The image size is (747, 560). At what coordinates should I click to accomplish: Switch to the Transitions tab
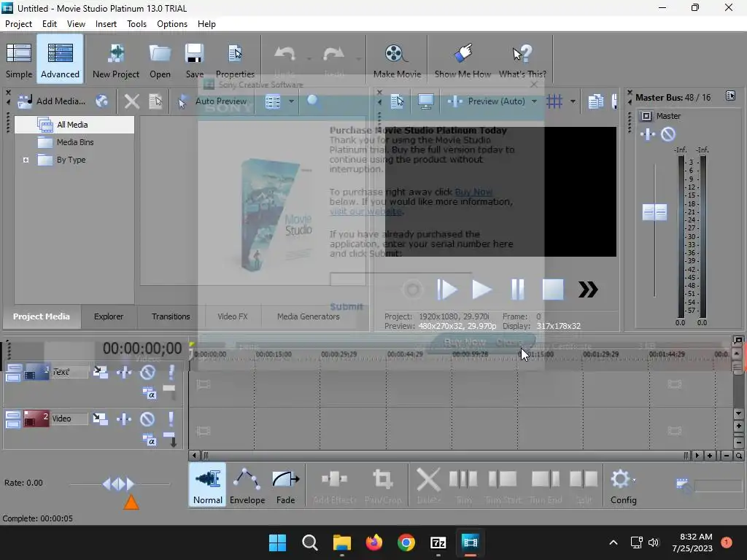pos(171,316)
